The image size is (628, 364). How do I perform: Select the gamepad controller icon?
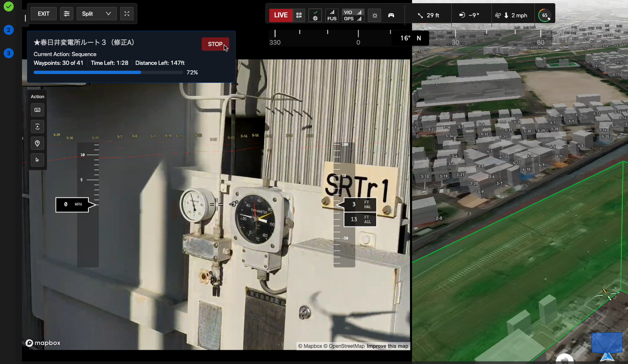pyautogui.click(x=391, y=15)
